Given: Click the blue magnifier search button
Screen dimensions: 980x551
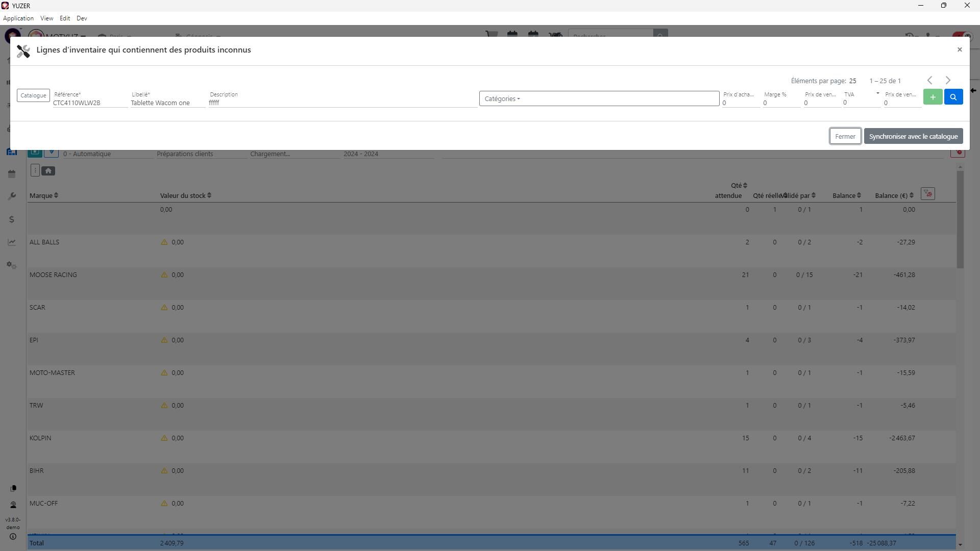Looking at the screenshot, I should pyautogui.click(x=953, y=97).
